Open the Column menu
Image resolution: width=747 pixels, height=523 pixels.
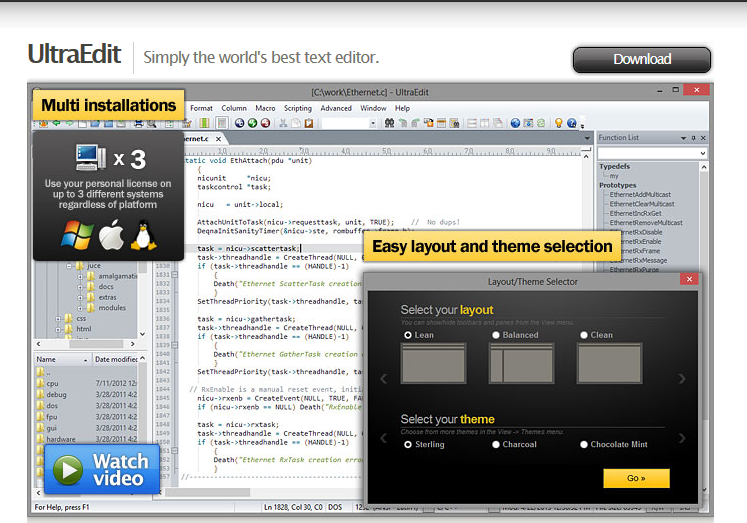click(234, 108)
